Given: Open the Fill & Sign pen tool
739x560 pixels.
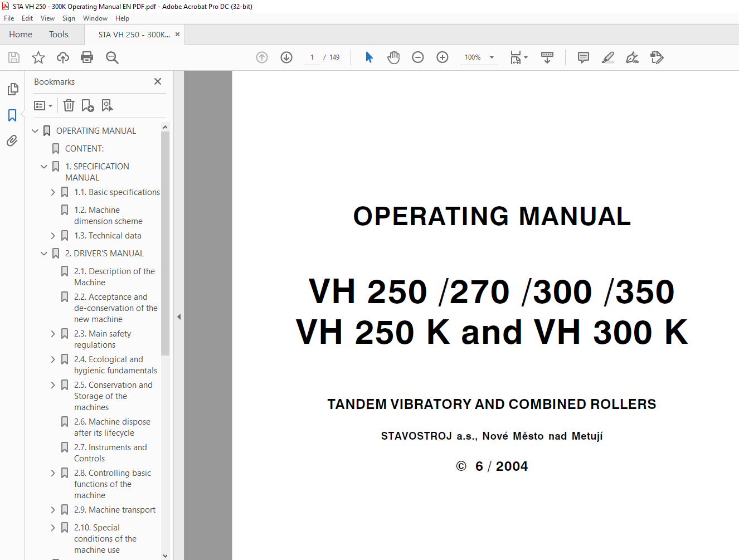Looking at the screenshot, I should click(632, 57).
